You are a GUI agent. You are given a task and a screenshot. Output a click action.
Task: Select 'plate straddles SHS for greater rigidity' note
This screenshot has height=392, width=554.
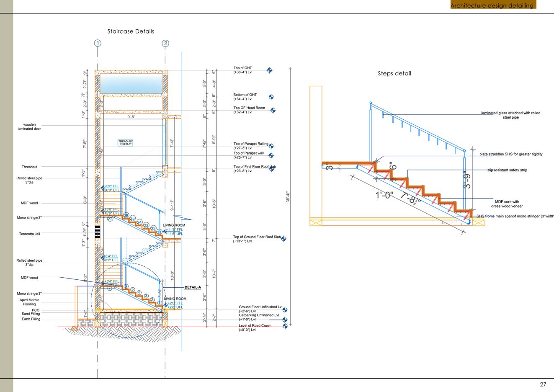pyautogui.click(x=511, y=154)
